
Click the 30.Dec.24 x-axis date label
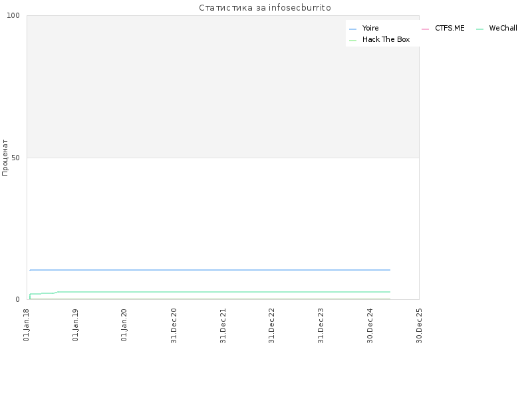pos(370,326)
